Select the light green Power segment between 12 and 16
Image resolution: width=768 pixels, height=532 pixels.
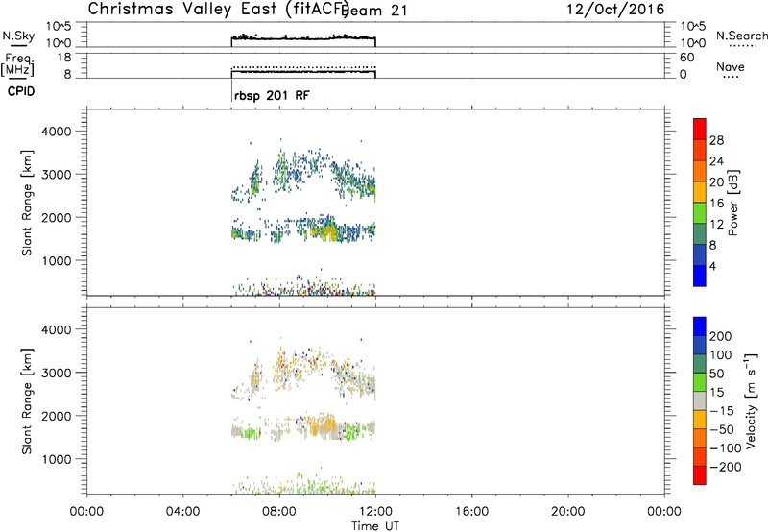[x=700, y=212]
